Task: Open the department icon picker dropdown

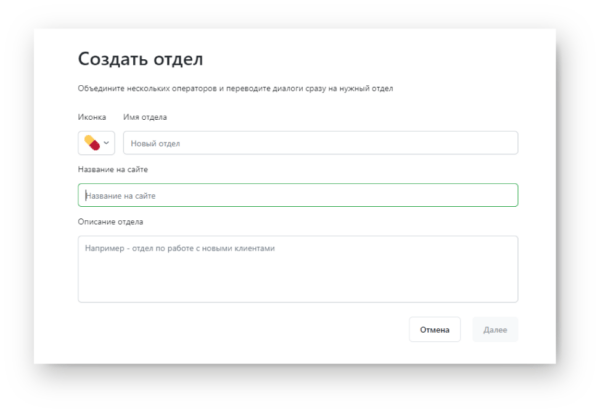Action: coord(96,143)
